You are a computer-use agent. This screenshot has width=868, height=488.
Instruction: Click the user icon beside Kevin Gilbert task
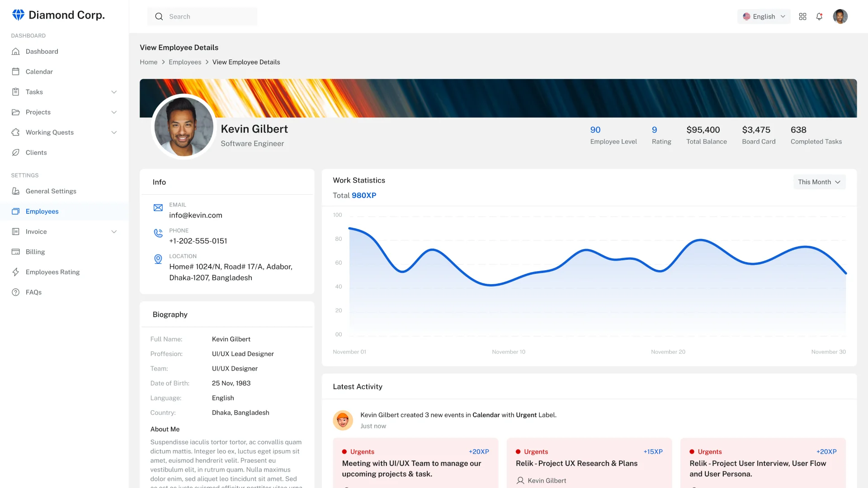[x=520, y=481]
